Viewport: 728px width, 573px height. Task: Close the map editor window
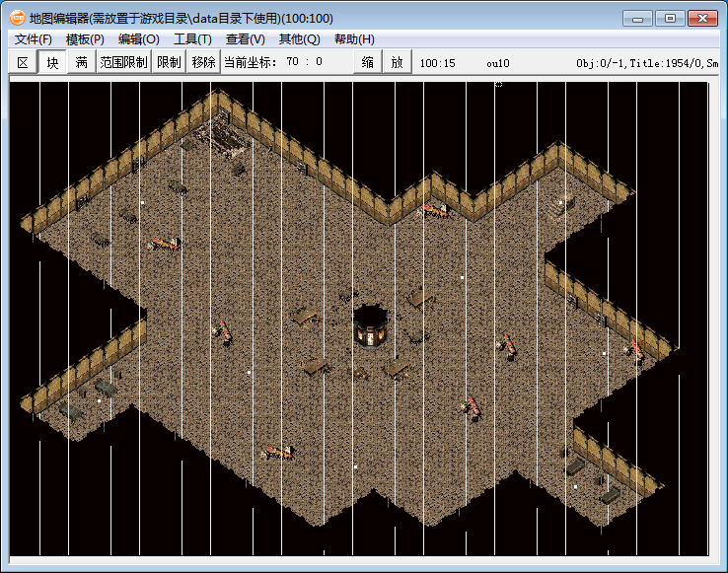pos(703,19)
